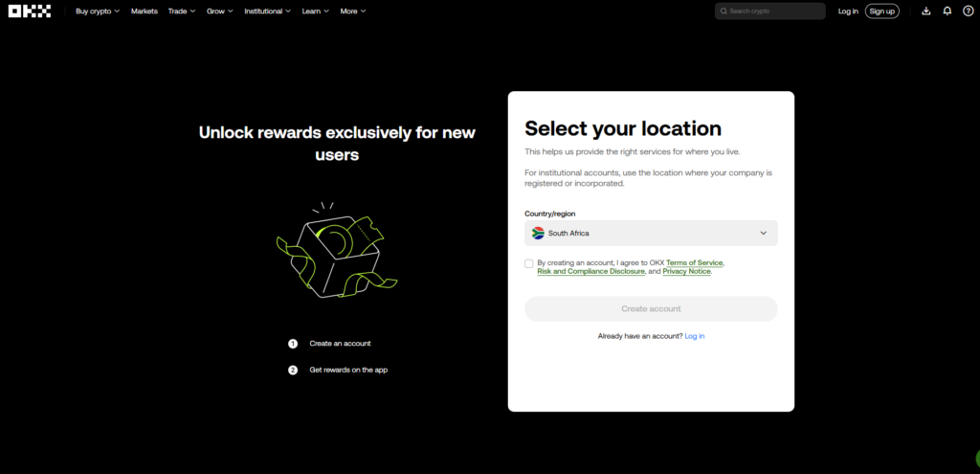This screenshot has width=980, height=474.
Task: Click the 'Select your location' heading
Action: pyautogui.click(x=623, y=129)
